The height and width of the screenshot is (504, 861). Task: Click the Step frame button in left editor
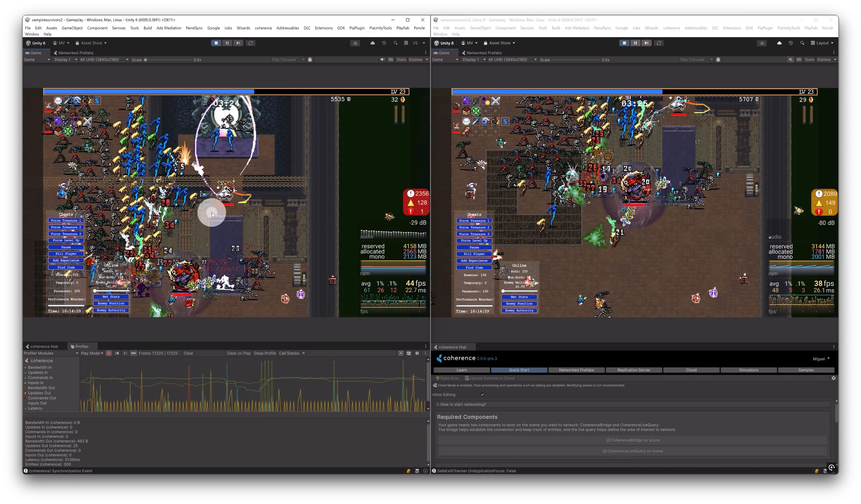tap(238, 43)
